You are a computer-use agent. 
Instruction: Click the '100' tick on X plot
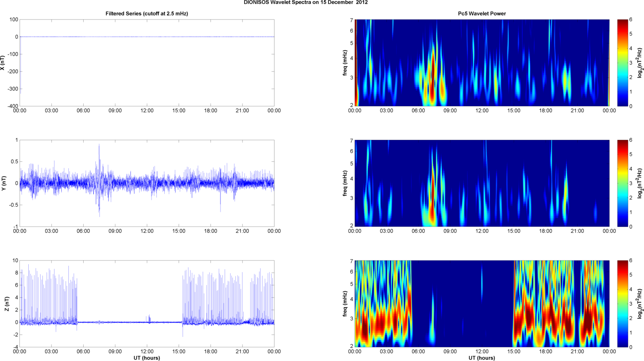tap(14, 19)
